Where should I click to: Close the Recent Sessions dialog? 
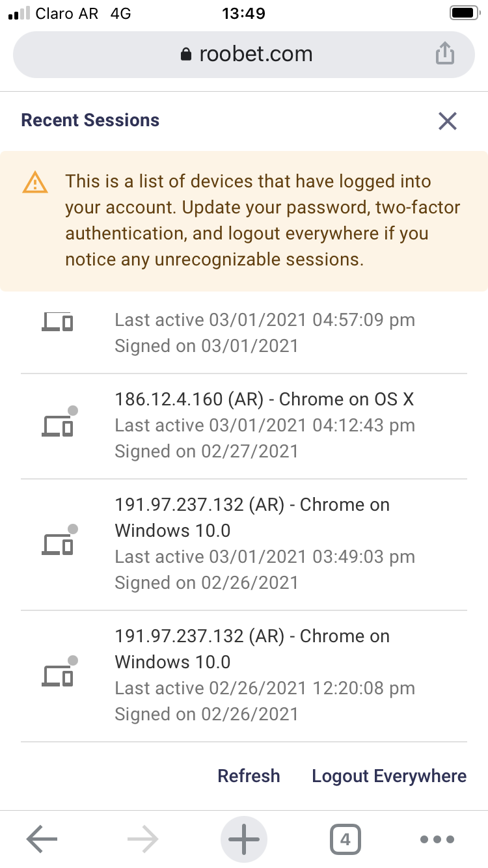tap(447, 121)
